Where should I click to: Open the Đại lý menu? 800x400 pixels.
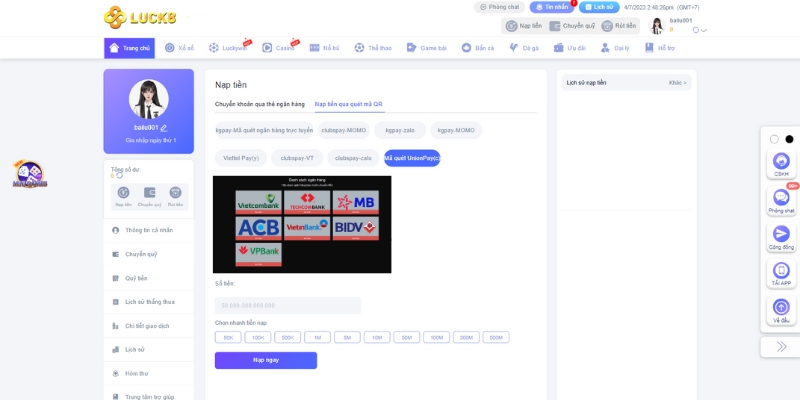[x=615, y=48]
